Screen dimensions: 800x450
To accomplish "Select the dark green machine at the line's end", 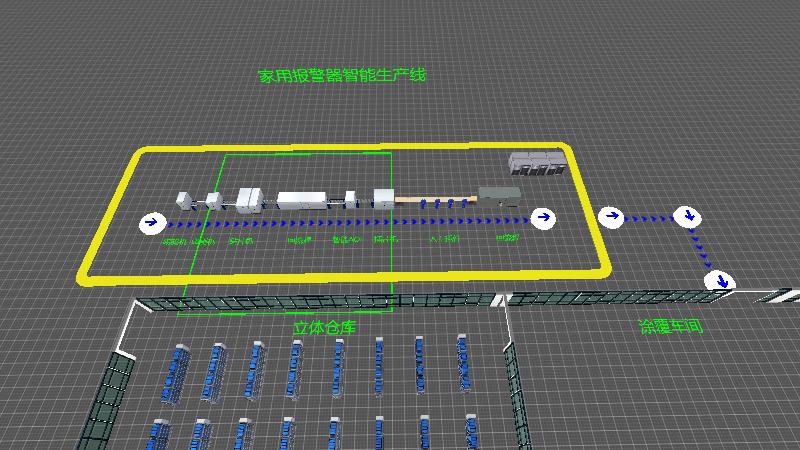I will click(x=499, y=194).
